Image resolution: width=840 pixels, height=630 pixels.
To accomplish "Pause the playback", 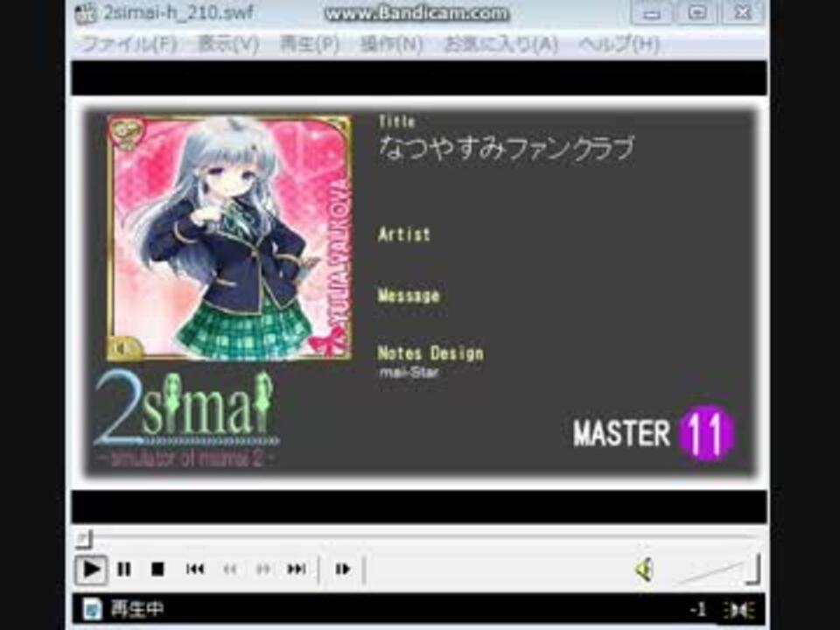I will click(124, 569).
